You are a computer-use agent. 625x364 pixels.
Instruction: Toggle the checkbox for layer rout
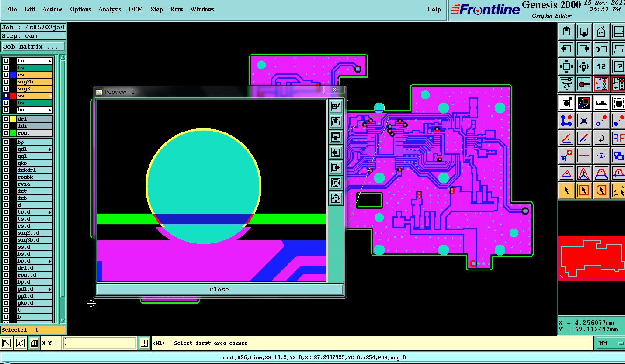(x=6, y=133)
